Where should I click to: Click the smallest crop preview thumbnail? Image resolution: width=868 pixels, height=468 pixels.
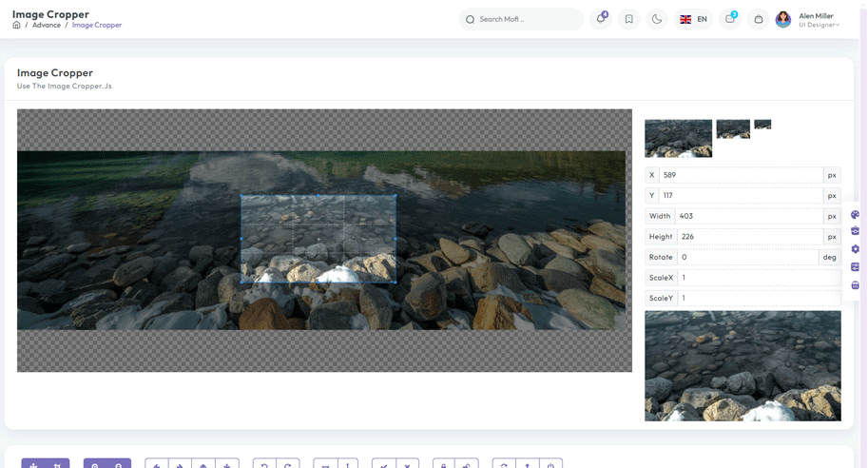(762, 125)
